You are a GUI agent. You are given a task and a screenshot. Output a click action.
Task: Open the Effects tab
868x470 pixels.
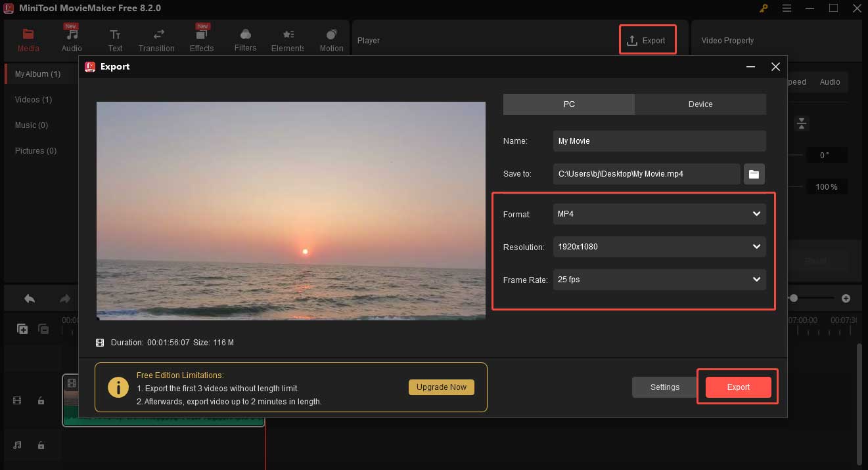pyautogui.click(x=202, y=40)
